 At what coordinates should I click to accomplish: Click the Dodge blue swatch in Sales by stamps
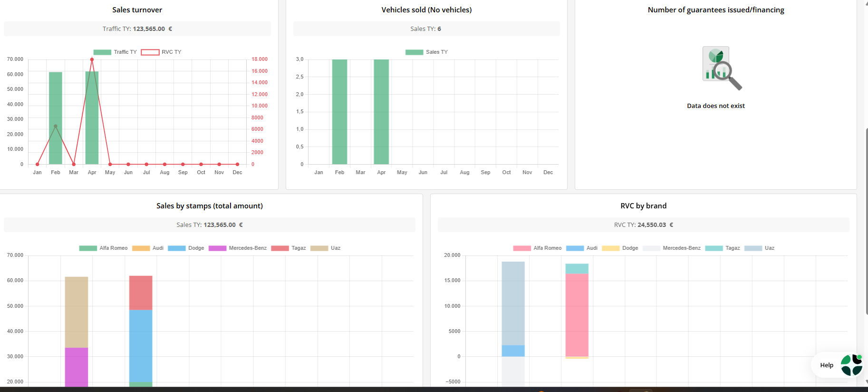click(177, 248)
